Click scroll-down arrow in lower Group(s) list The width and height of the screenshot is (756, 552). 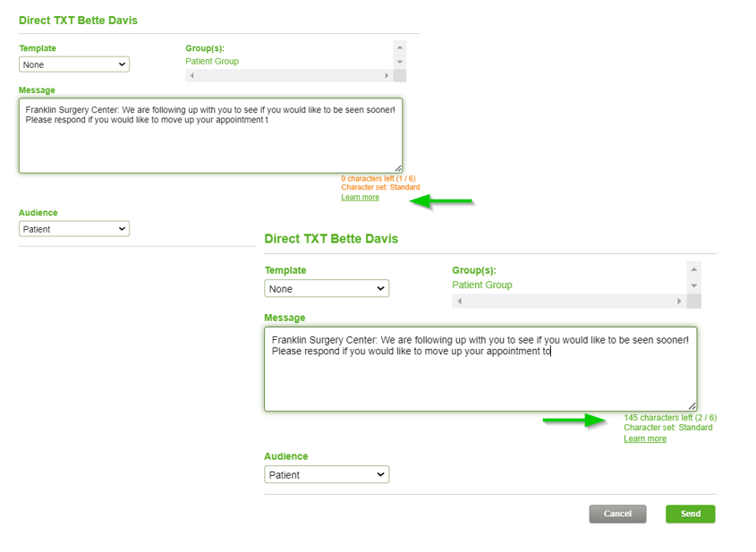(x=693, y=286)
